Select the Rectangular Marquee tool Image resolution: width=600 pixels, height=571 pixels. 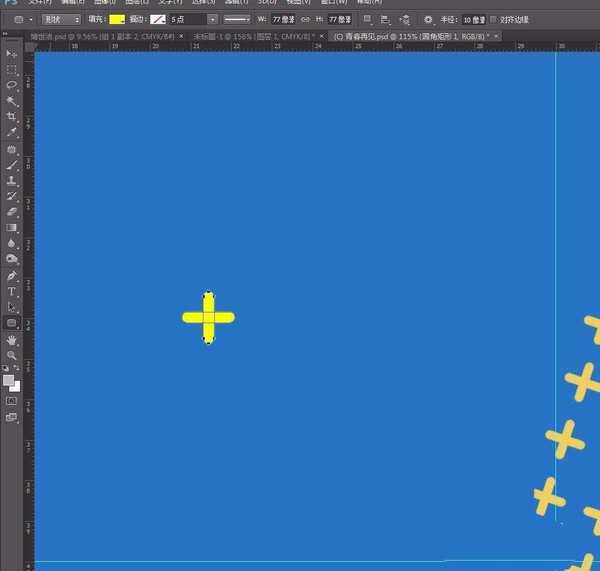pos(11,69)
